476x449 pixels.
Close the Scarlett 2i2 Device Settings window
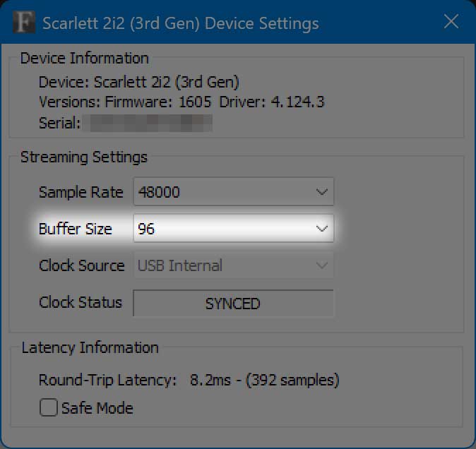[451, 22]
